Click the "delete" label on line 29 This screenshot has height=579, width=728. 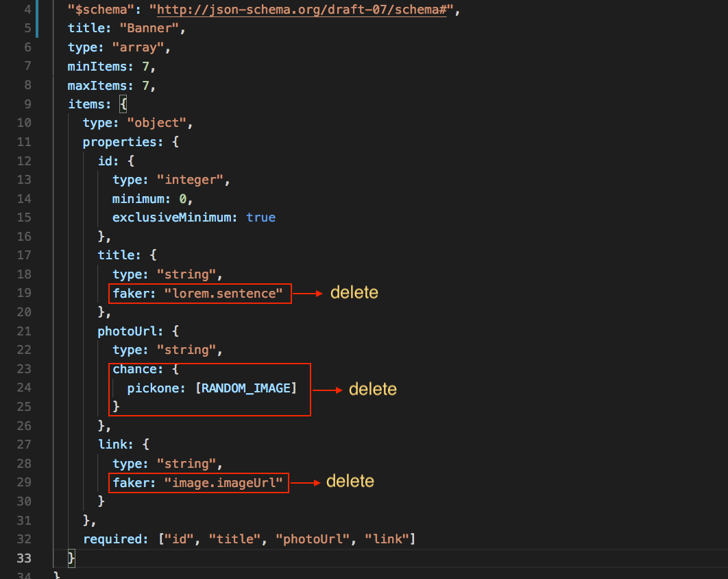pyautogui.click(x=350, y=481)
